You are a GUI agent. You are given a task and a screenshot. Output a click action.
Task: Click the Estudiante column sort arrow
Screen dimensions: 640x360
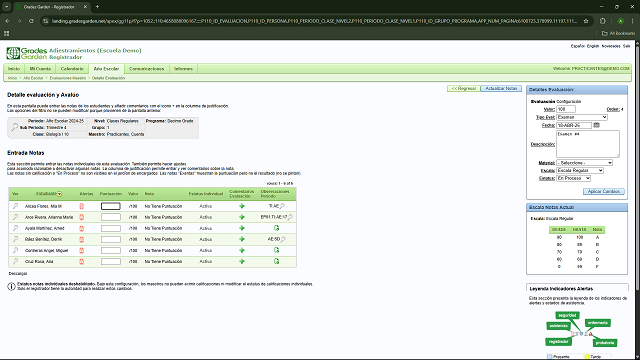60,194
